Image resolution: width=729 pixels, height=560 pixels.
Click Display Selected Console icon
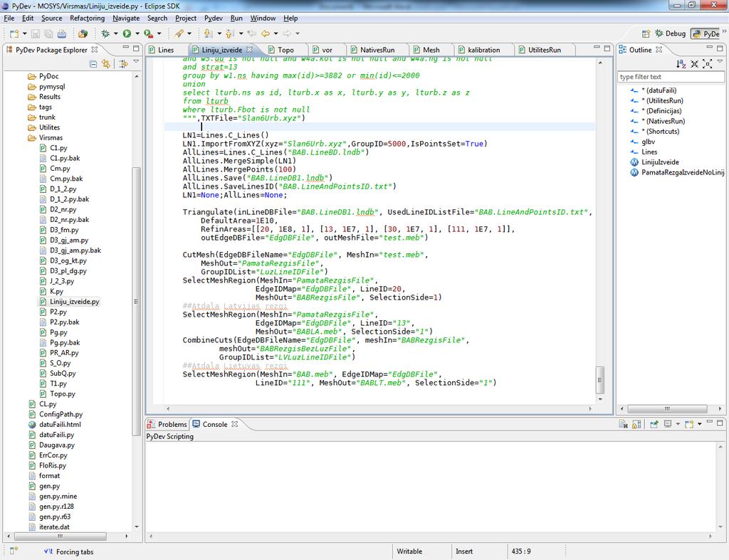point(668,424)
